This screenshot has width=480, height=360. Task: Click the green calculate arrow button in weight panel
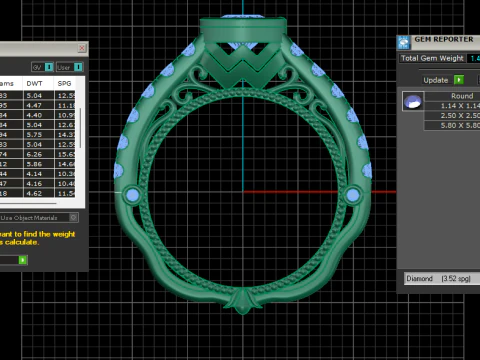pyautogui.click(x=23, y=260)
